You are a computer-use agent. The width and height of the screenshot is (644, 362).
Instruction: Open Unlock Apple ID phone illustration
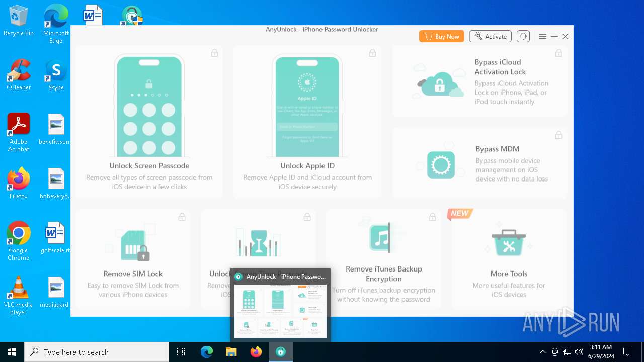(x=307, y=106)
